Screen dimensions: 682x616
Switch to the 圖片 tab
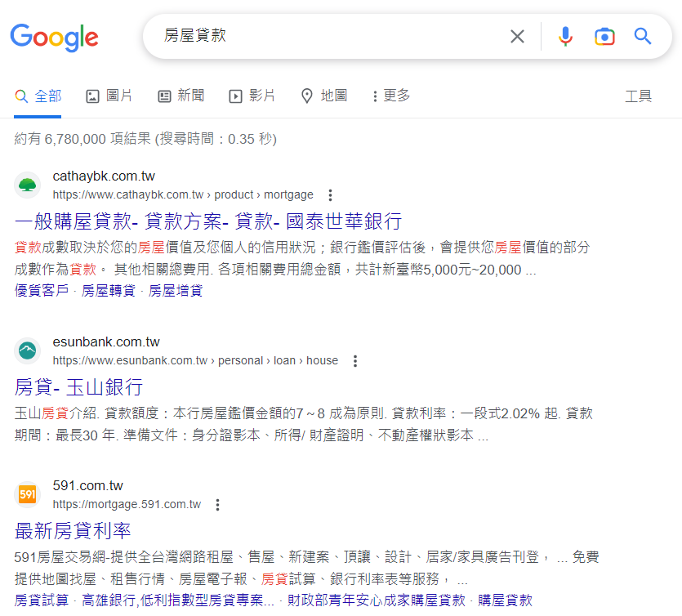[x=109, y=96]
